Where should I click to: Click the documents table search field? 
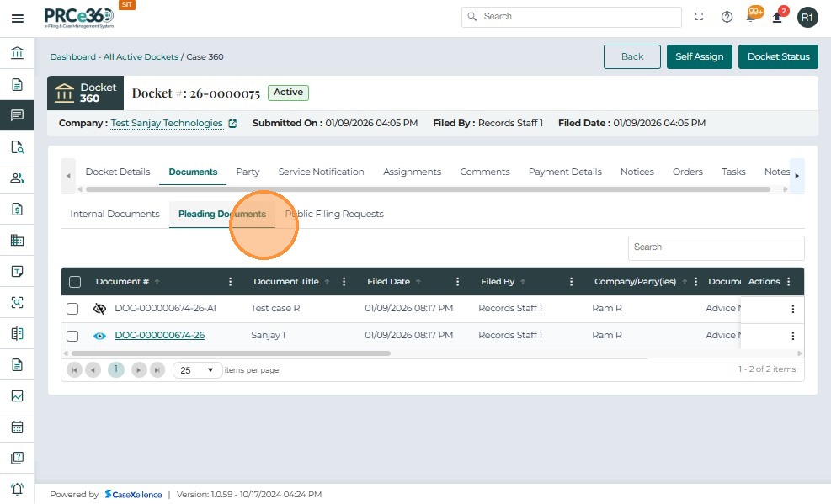(716, 247)
